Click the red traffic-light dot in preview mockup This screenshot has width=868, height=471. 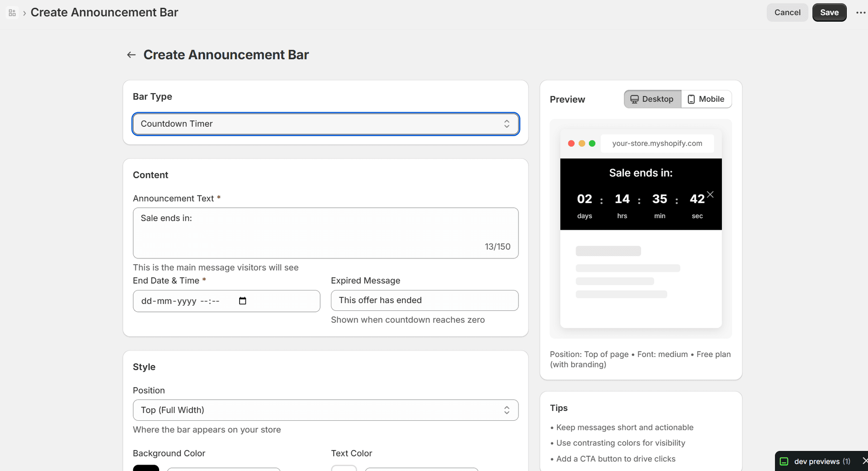[571, 143]
